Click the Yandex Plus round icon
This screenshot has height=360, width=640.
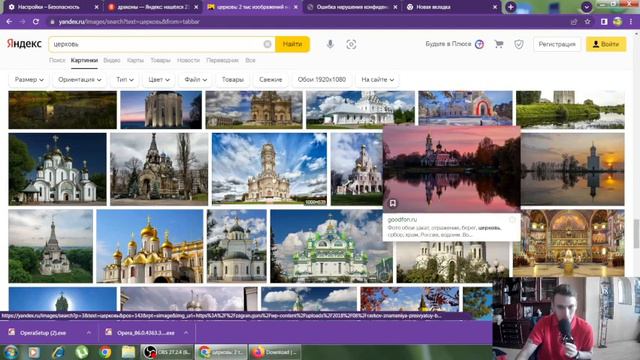click(x=480, y=44)
